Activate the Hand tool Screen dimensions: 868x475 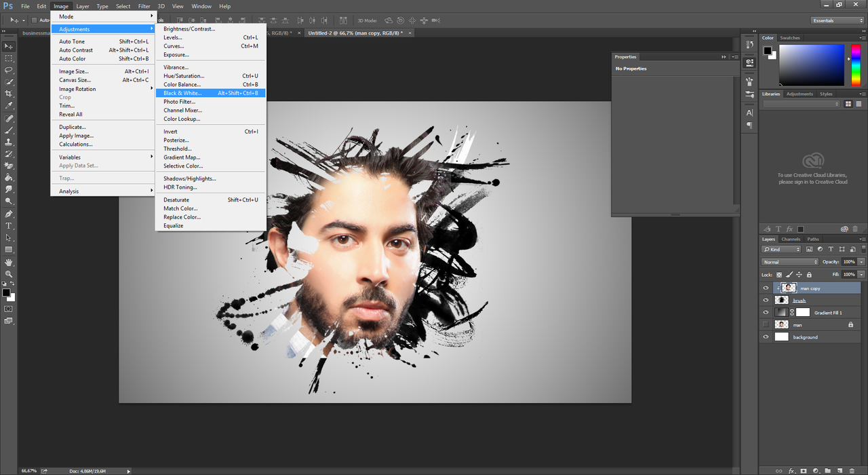pyautogui.click(x=9, y=262)
